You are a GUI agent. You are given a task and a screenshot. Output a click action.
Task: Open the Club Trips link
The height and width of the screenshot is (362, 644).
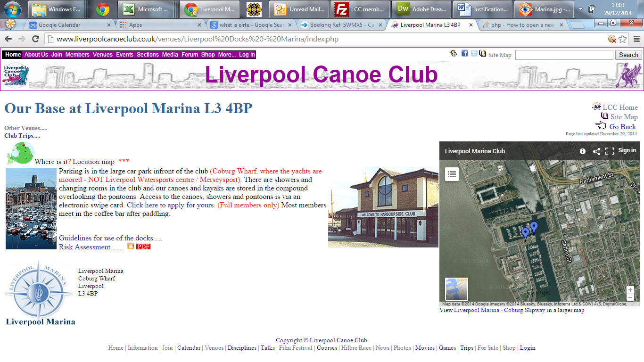22,135
